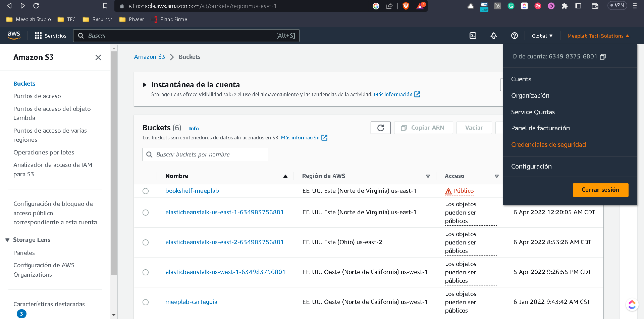Click the AWS logo home icon
This screenshot has height=319, width=644.
[x=14, y=35]
